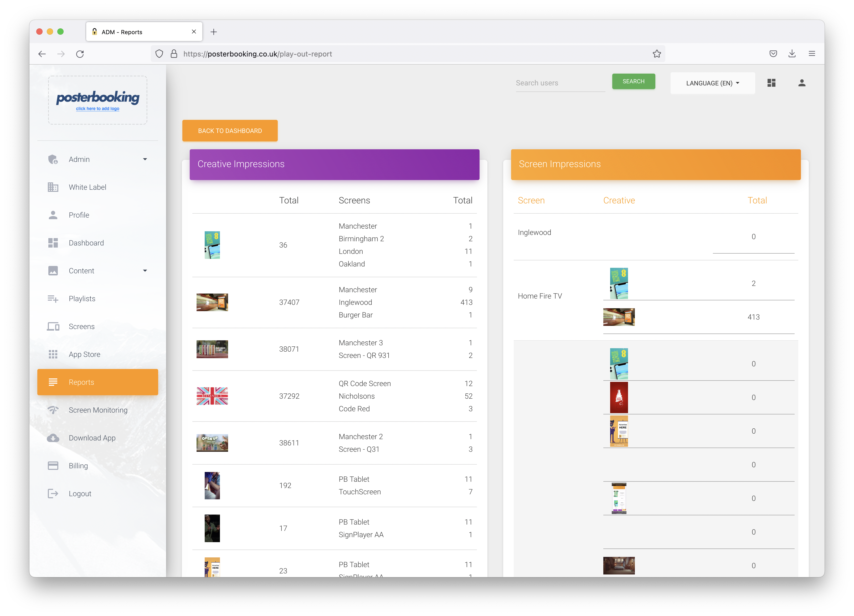
Task: Click the browser reload icon
Action: (x=80, y=54)
